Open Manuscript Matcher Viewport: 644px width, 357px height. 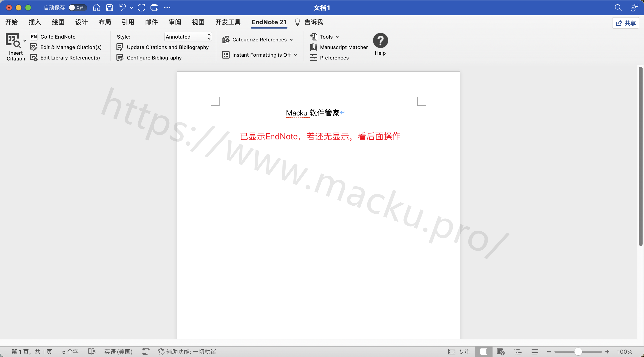pos(339,47)
